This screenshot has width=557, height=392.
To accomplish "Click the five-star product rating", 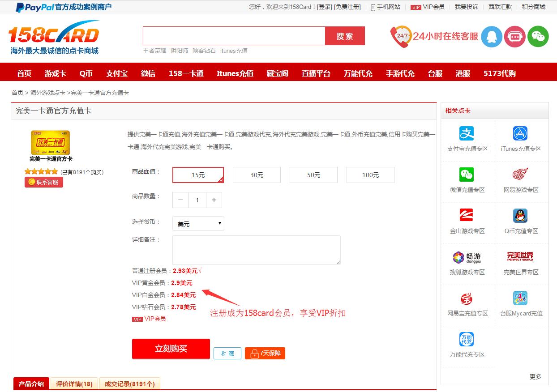I will [41, 171].
